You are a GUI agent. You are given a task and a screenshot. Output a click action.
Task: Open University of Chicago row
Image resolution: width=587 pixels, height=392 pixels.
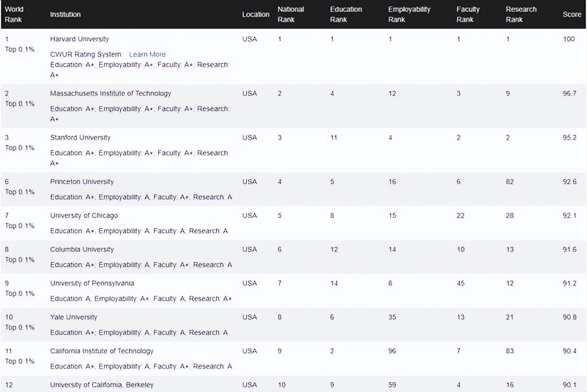point(84,216)
